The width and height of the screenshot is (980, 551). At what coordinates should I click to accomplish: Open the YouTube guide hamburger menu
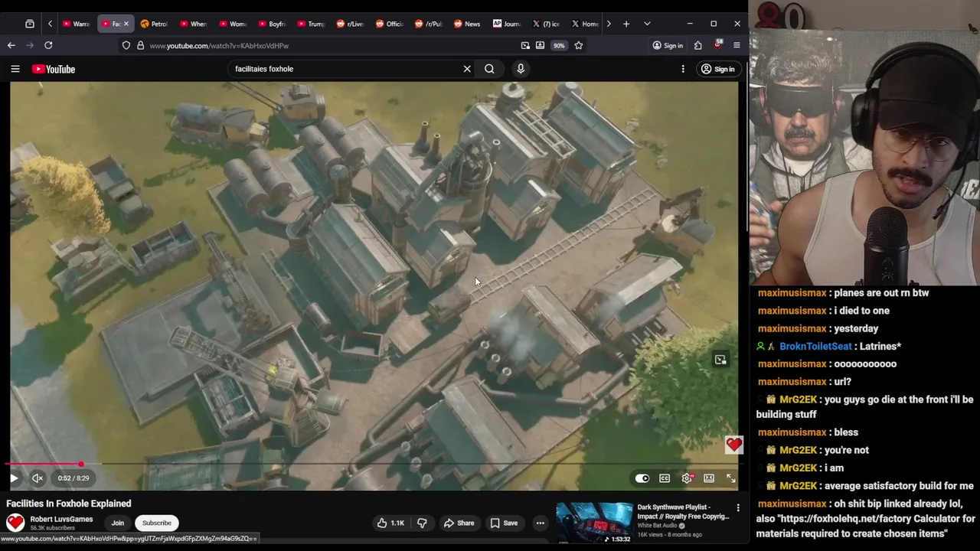pyautogui.click(x=15, y=69)
